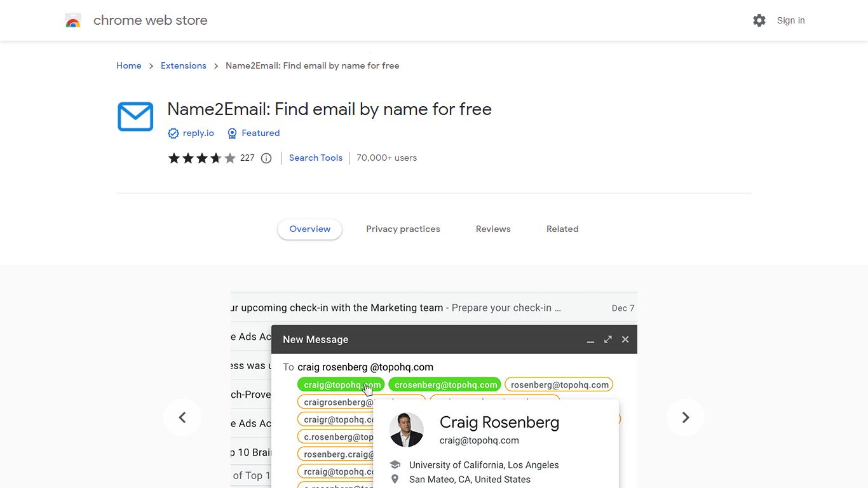The image size is (868, 488).
Task: Click the Featured award ribbon icon
Action: click(x=232, y=133)
